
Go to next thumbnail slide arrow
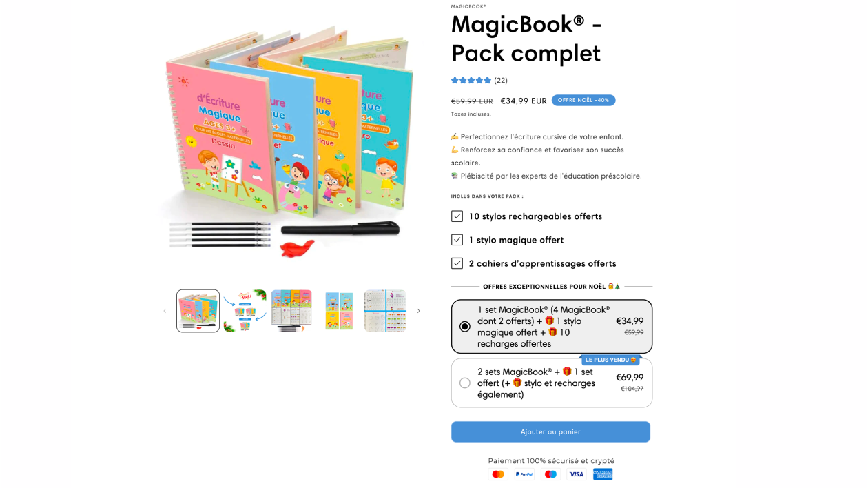click(418, 311)
